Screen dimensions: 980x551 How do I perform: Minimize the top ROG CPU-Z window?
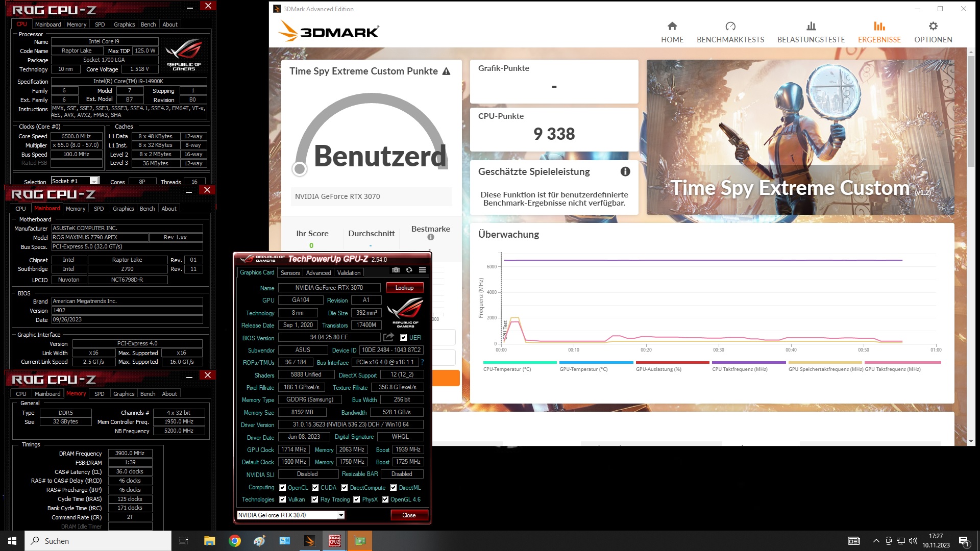coord(189,8)
